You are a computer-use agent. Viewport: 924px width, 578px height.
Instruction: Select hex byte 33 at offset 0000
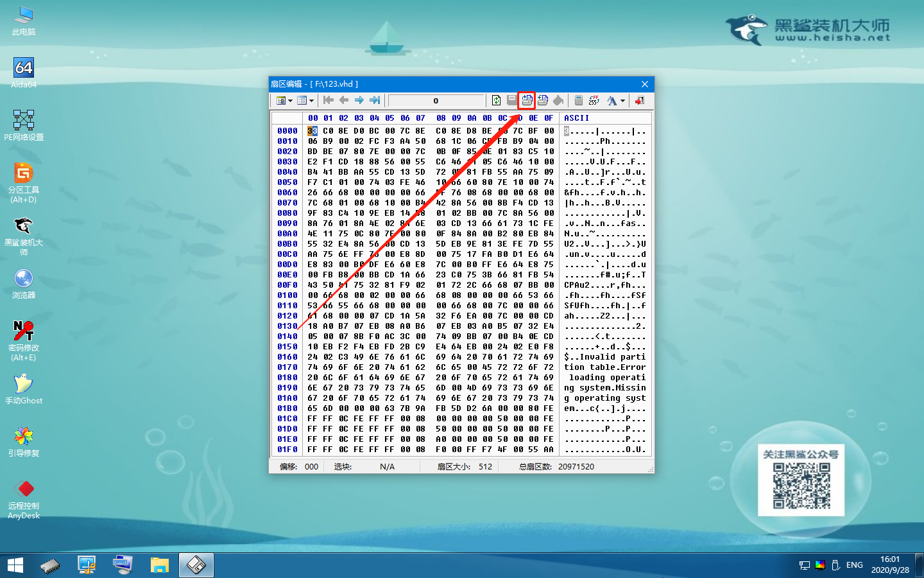click(312, 131)
